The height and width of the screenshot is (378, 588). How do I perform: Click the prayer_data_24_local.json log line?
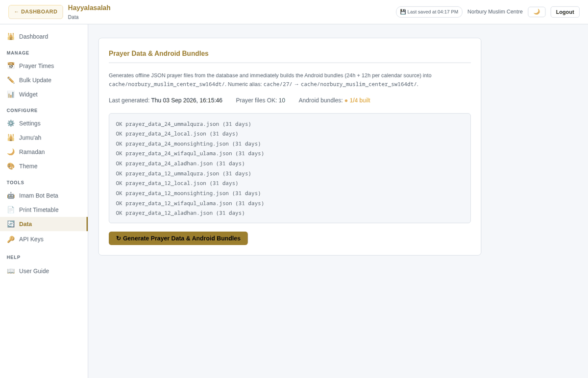[177, 134]
